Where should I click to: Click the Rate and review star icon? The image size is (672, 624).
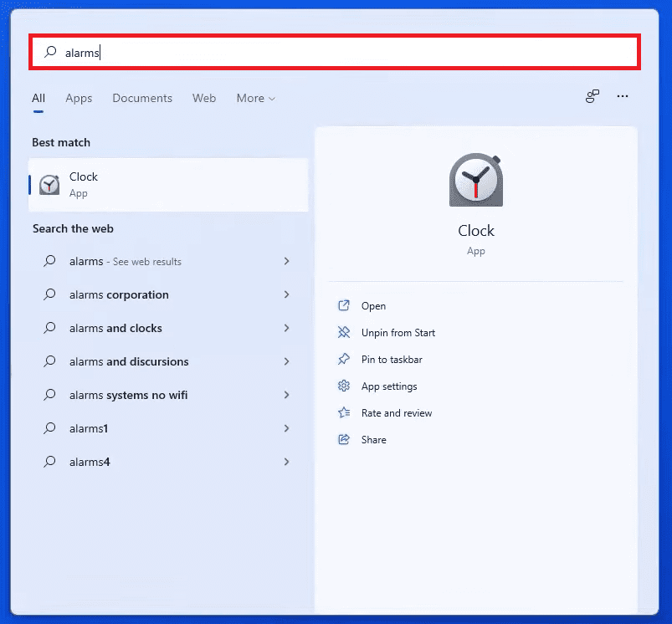[x=343, y=413]
